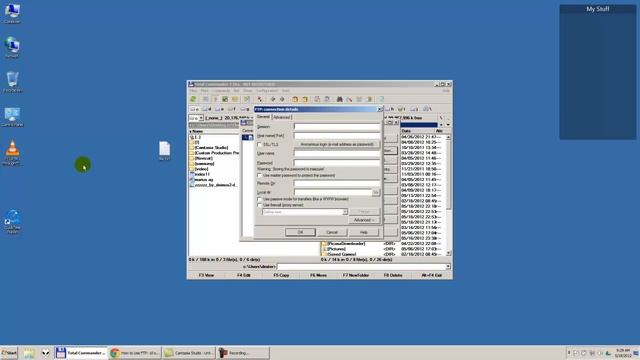The height and width of the screenshot is (360, 640).
Task: Switch to Recording taskbar item
Action: point(243,353)
